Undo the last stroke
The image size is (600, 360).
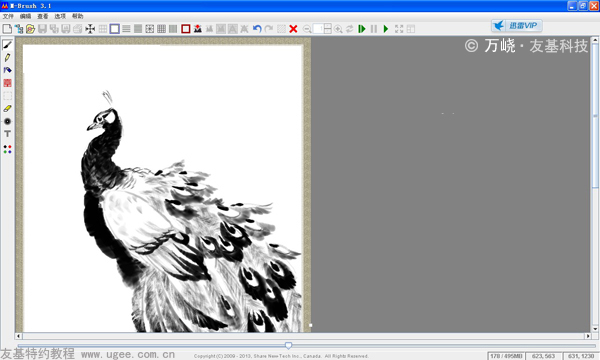coord(257,29)
